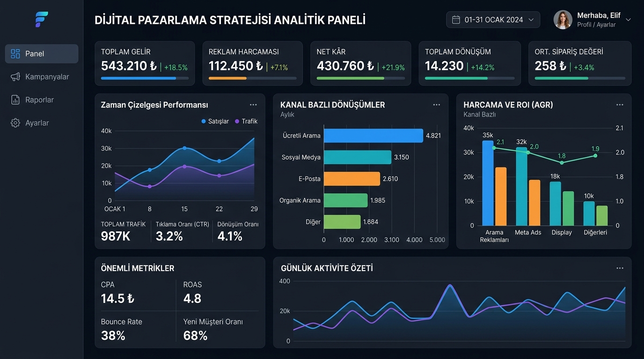Toggle the Trafik legend series
The height and width of the screenshot is (359, 644).
[x=246, y=121]
